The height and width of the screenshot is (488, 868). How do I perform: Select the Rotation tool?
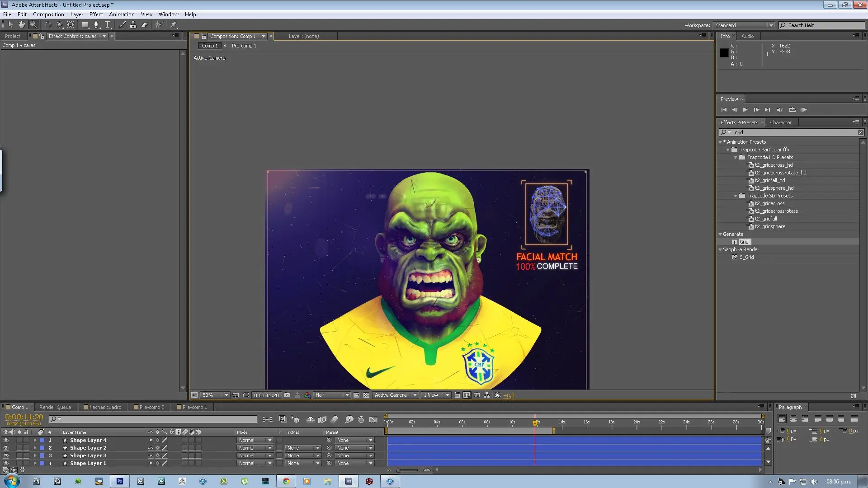(47, 25)
